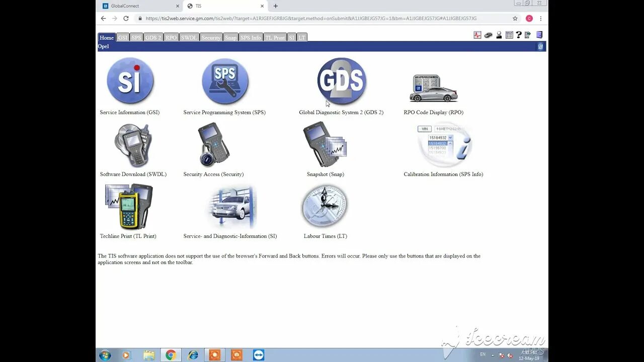This screenshot has height=362, width=644.
Task: Switch to the SWDL tab
Action: coord(189,38)
